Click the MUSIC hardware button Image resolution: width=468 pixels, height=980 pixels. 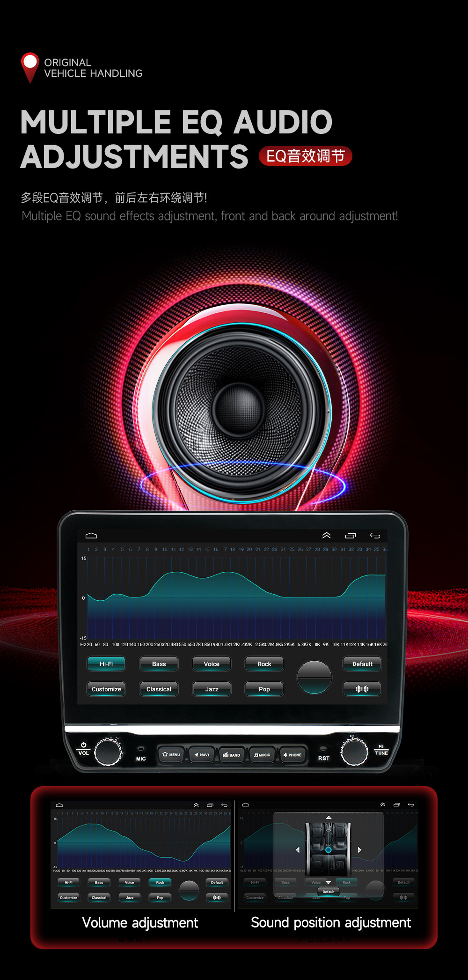coord(263,755)
